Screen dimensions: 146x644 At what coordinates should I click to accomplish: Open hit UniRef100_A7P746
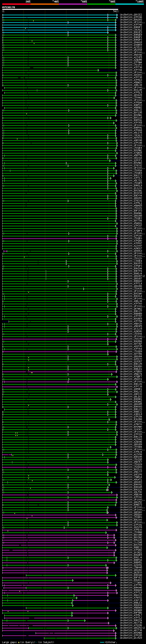pyautogui.click(x=131, y=25)
